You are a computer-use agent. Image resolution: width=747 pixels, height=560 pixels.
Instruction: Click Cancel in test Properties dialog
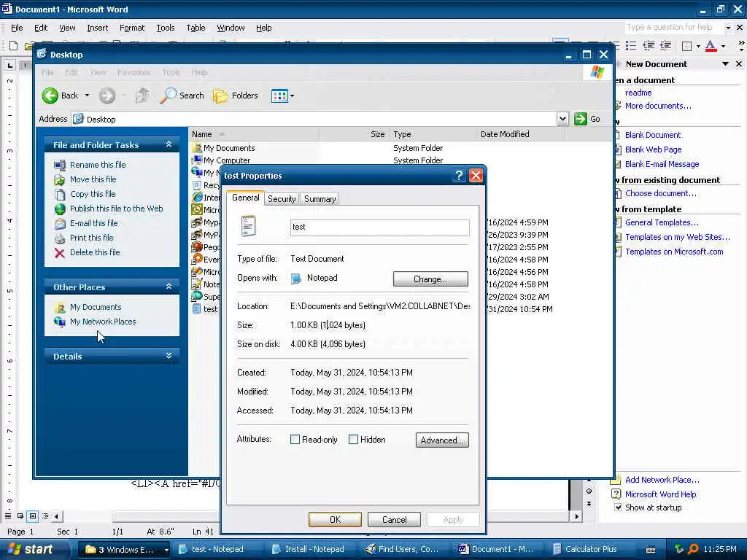pyautogui.click(x=394, y=519)
